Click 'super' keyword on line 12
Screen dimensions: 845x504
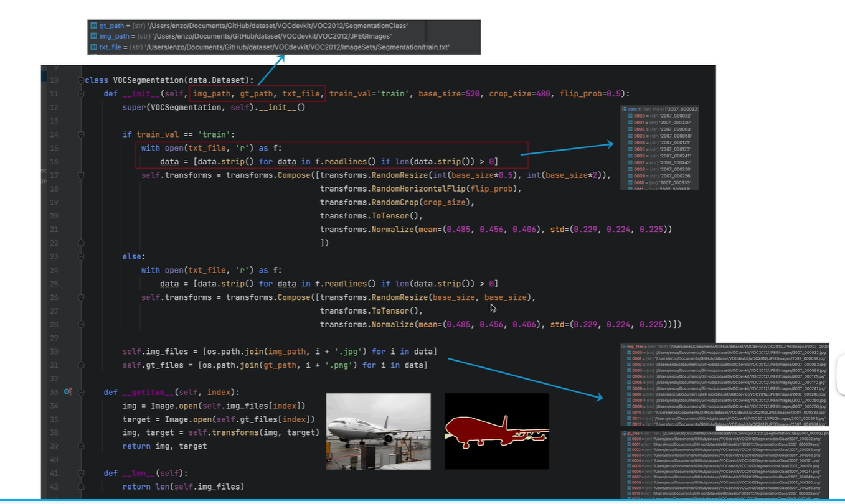(134, 108)
